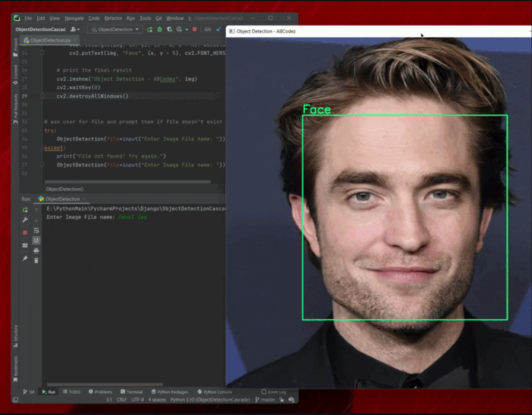Image resolution: width=532 pixels, height=415 pixels.
Task: Click the Git update project arrow
Action: [x=218, y=29]
